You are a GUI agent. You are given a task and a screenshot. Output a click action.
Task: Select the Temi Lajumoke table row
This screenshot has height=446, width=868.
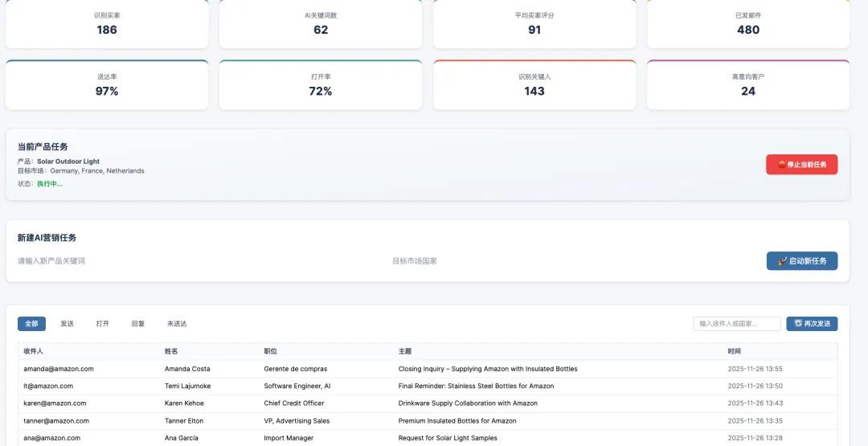point(187,387)
